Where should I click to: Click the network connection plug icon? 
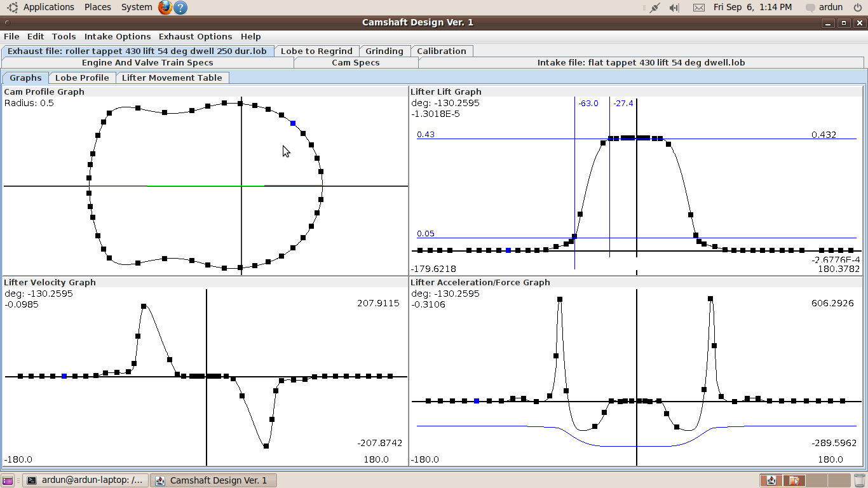pyautogui.click(x=655, y=8)
